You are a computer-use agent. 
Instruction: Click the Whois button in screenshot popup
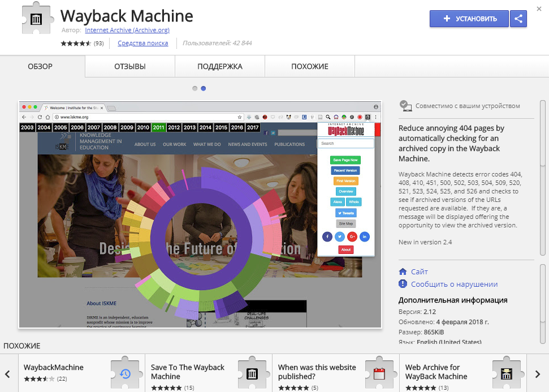(353, 202)
